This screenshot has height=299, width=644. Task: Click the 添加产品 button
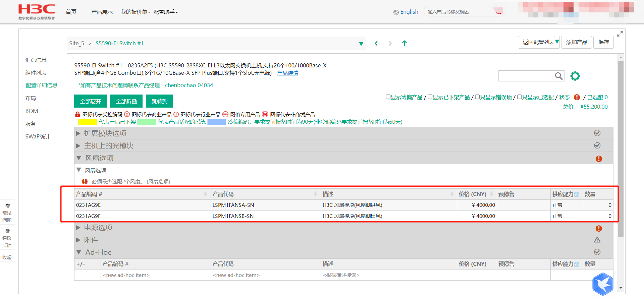point(577,42)
